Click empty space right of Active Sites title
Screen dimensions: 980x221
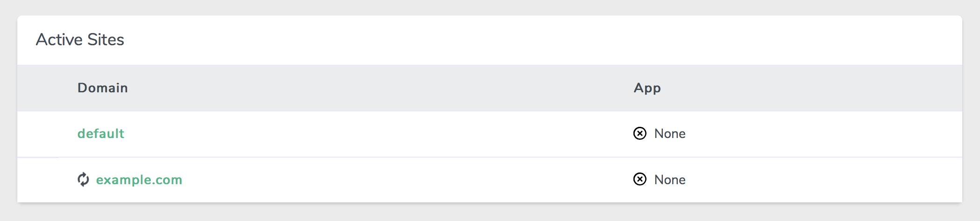[x=514, y=40]
